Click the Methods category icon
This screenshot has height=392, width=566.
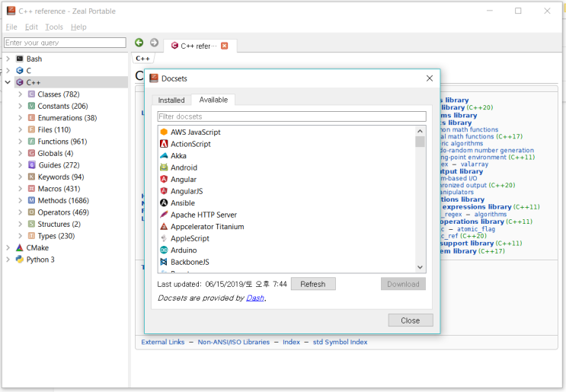click(x=32, y=200)
